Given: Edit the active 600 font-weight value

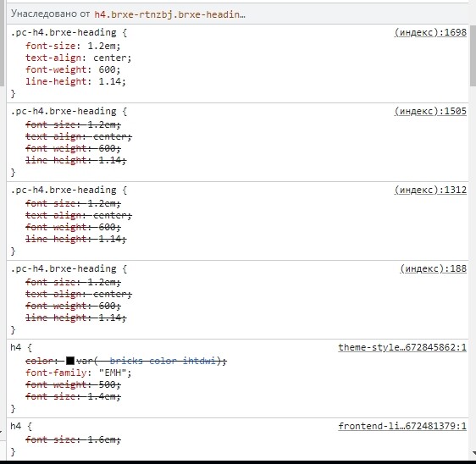Looking at the screenshot, I should (x=107, y=69).
